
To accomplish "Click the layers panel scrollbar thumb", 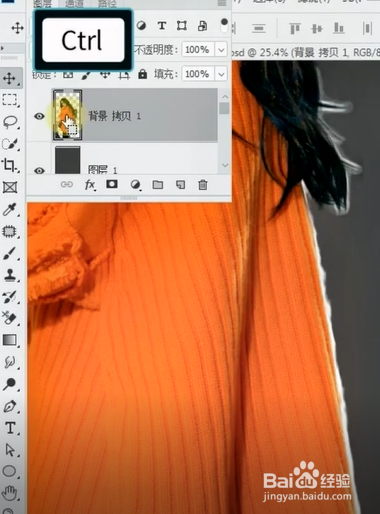I will [x=225, y=109].
